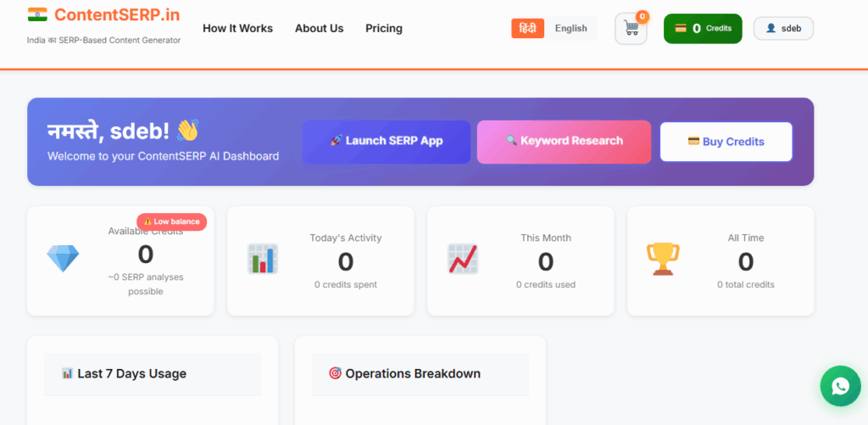Open the How It Works page
868x425 pixels.
[x=237, y=28]
